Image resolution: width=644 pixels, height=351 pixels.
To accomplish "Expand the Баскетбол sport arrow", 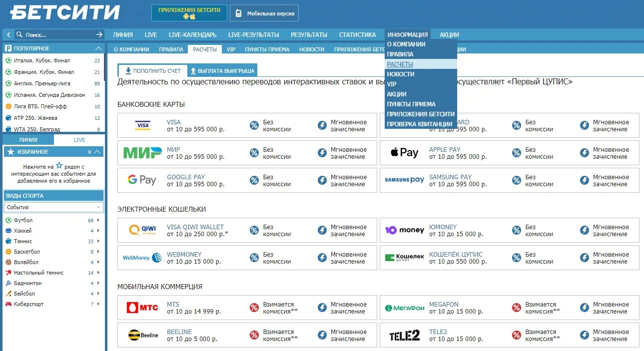I will [98, 252].
